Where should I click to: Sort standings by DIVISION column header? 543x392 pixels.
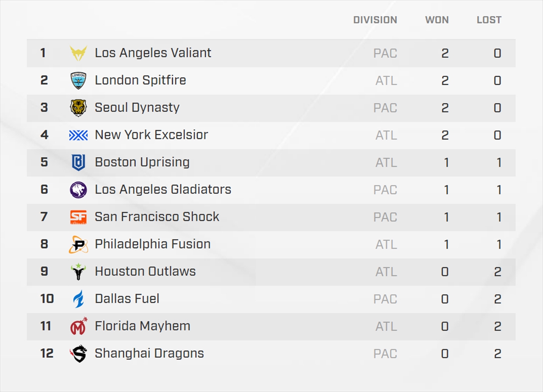click(375, 20)
